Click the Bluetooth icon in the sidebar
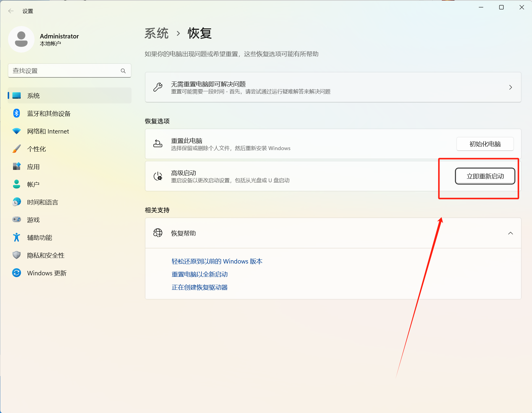Viewport: 532px width, 413px height. [17, 113]
